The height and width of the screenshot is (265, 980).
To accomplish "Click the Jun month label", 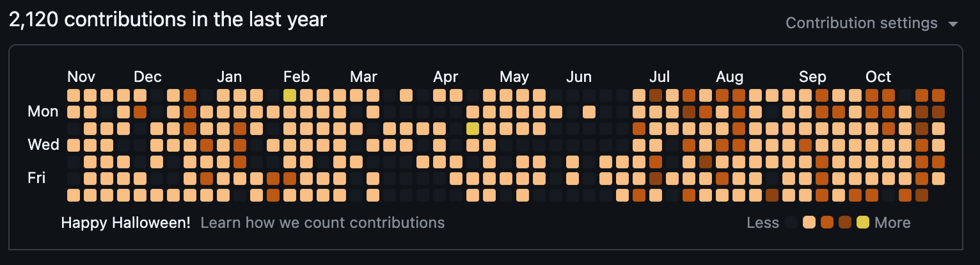I will 579,77.
